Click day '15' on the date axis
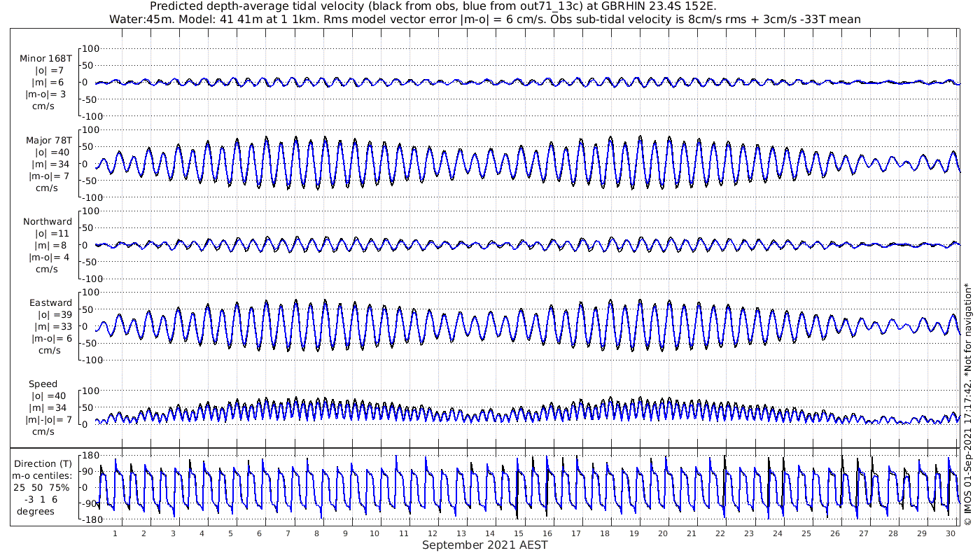The width and height of the screenshot is (980, 560). pyautogui.click(x=519, y=533)
